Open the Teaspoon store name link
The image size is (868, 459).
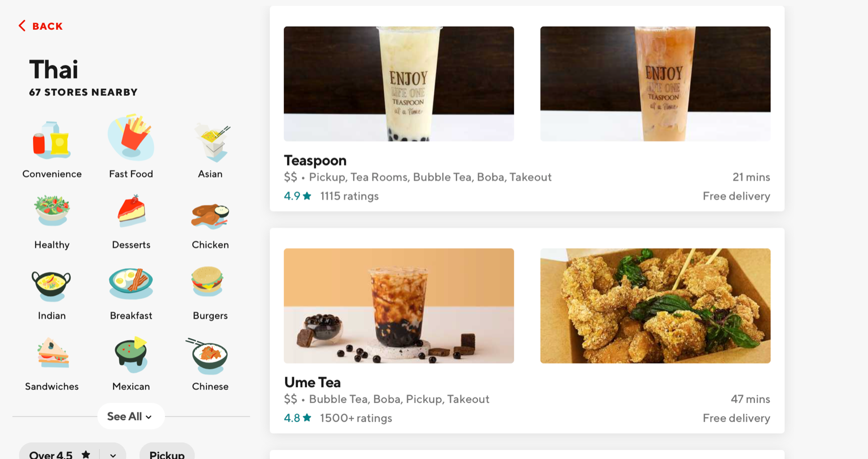315,161
